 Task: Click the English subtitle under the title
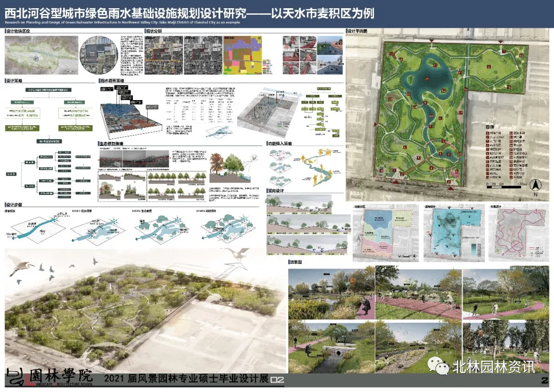click(122, 22)
